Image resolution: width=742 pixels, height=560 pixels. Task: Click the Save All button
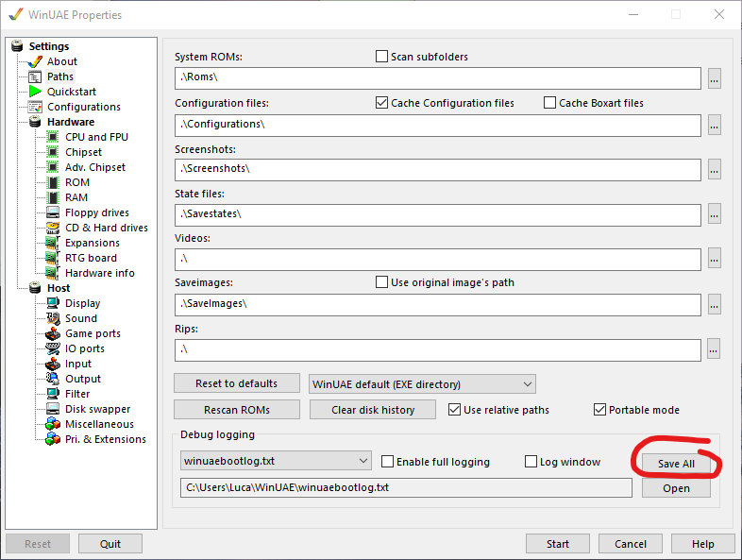coord(676,464)
